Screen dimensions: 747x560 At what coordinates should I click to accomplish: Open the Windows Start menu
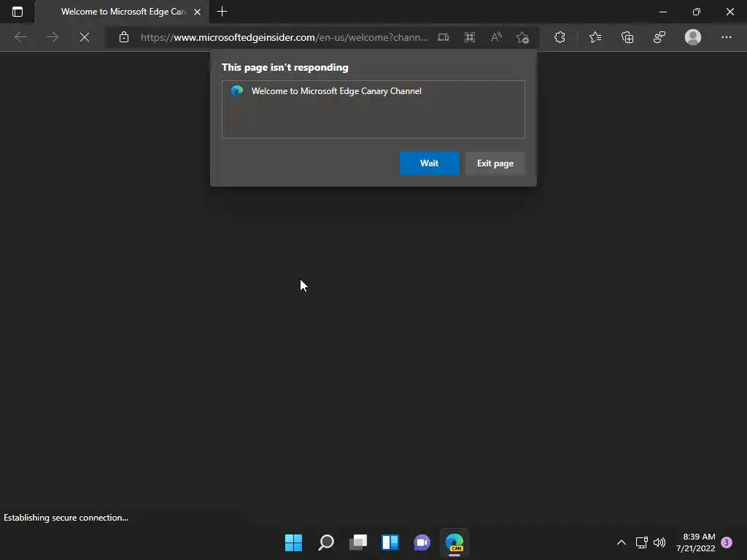click(x=293, y=542)
